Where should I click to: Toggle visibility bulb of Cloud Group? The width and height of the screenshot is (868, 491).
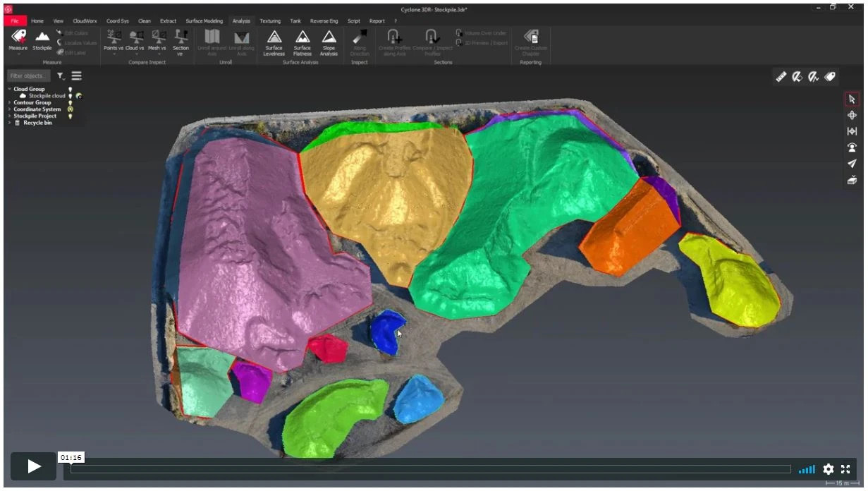pyautogui.click(x=70, y=90)
